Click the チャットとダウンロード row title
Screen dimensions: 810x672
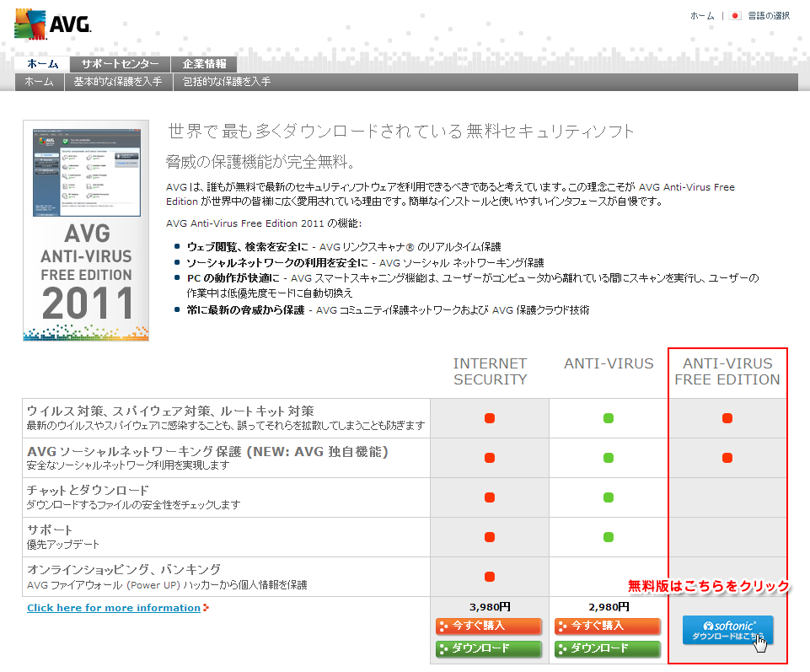[88, 490]
